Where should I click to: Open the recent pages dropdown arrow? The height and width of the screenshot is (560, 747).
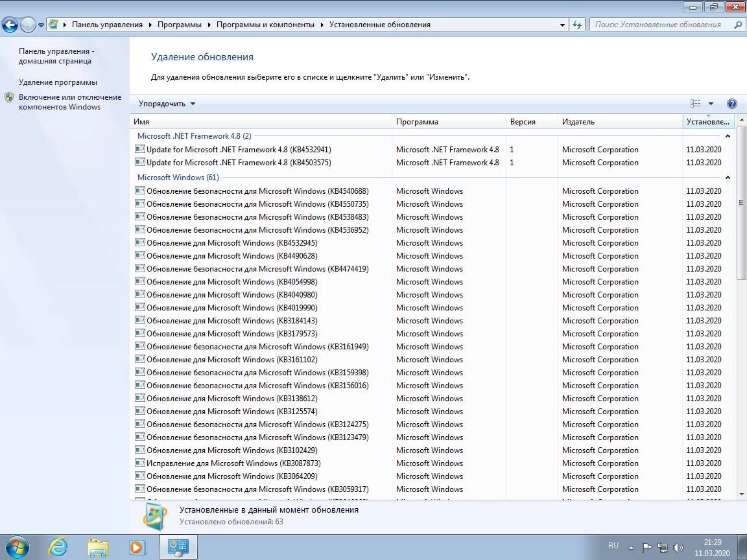point(41,25)
